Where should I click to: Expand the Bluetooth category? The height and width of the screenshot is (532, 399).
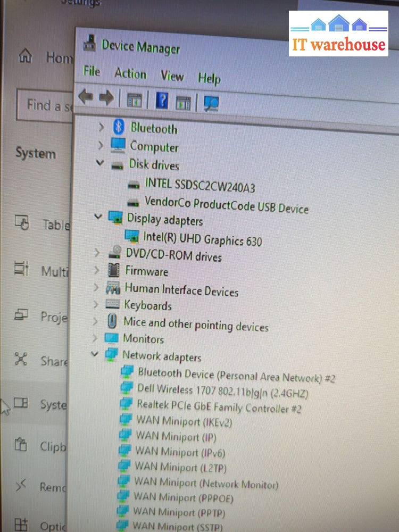point(101,127)
